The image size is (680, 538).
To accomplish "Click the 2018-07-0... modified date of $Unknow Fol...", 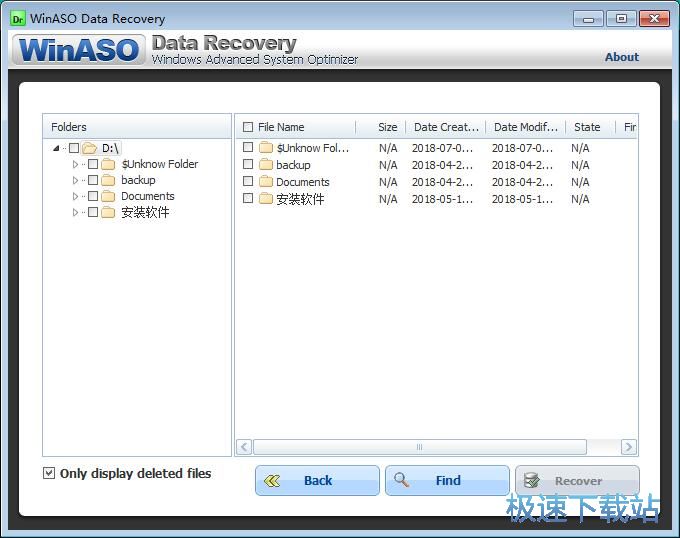I will [522, 148].
